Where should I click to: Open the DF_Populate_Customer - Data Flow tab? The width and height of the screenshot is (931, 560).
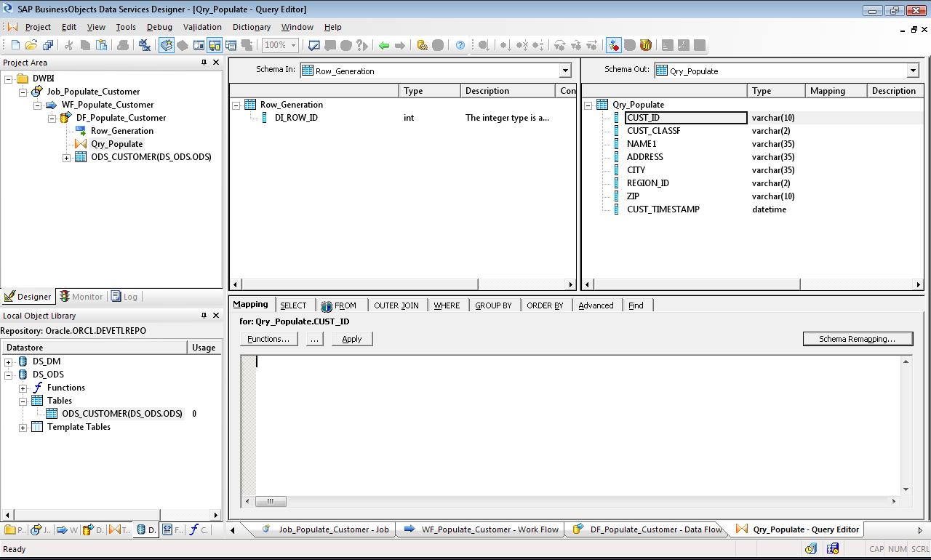(x=648, y=529)
